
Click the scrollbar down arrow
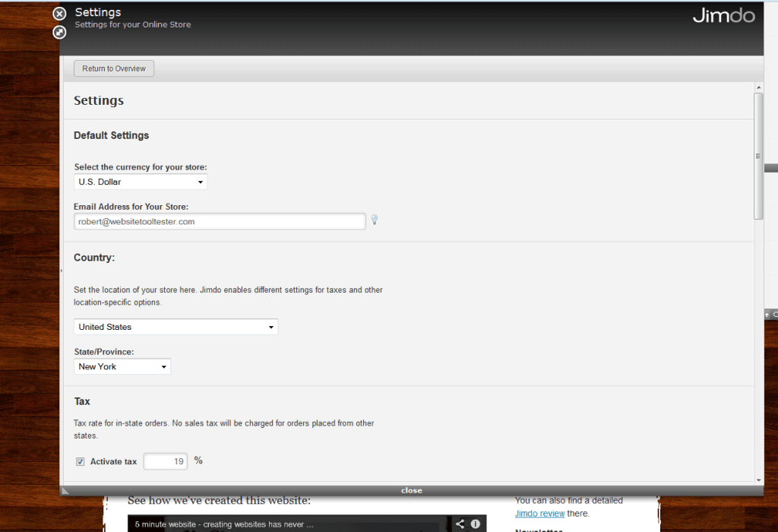point(759,480)
